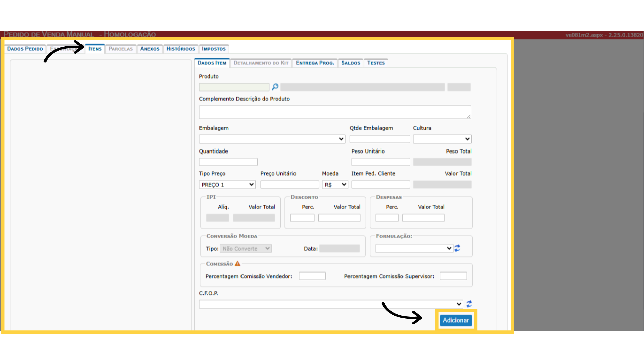Click the Adicionar button
644x362 pixels.
tap(456, 320)
